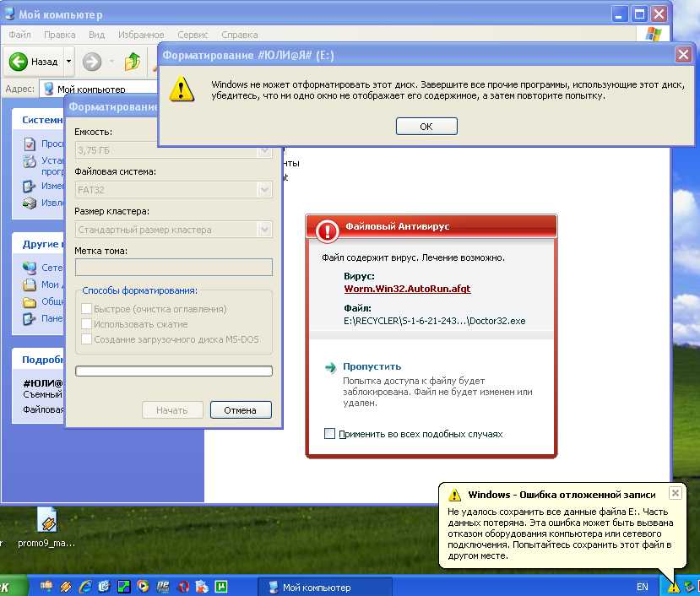This screenshot has height=596, width=700.
Task: Close the delayed write error balloon
Action: tap(676, 493)
